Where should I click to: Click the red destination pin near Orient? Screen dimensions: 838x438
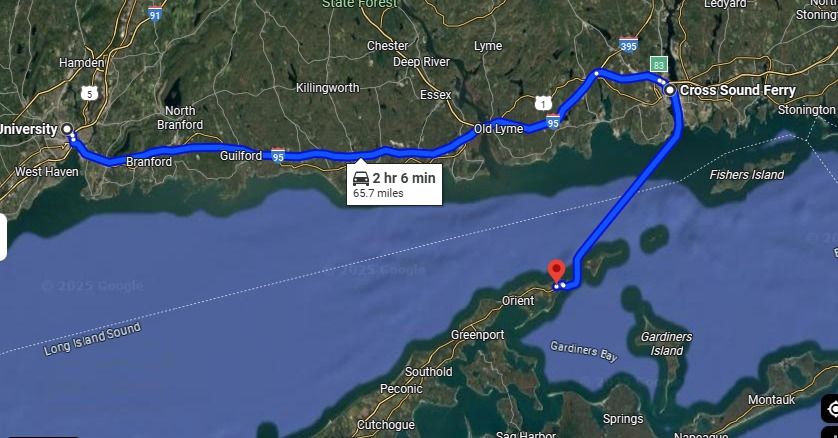(x=556, y=271)
